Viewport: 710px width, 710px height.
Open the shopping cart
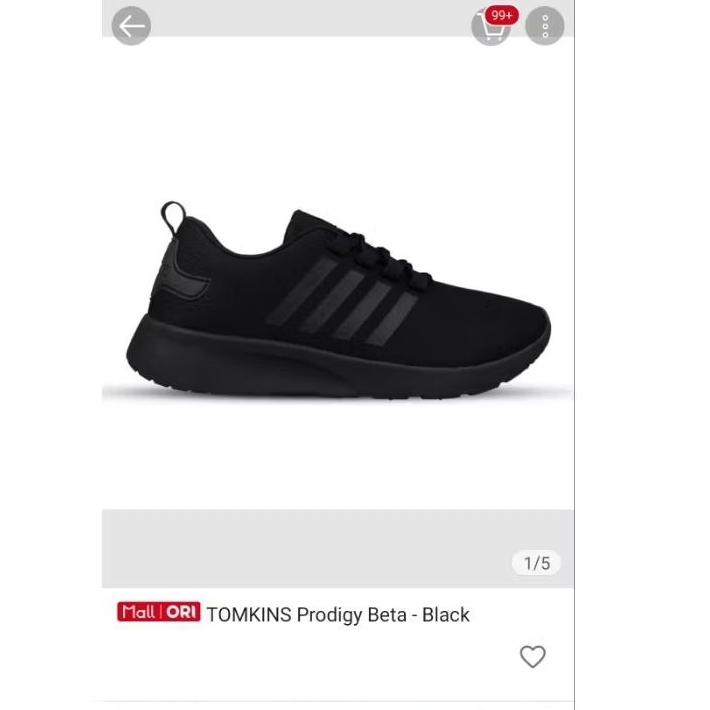coord(491,28)
